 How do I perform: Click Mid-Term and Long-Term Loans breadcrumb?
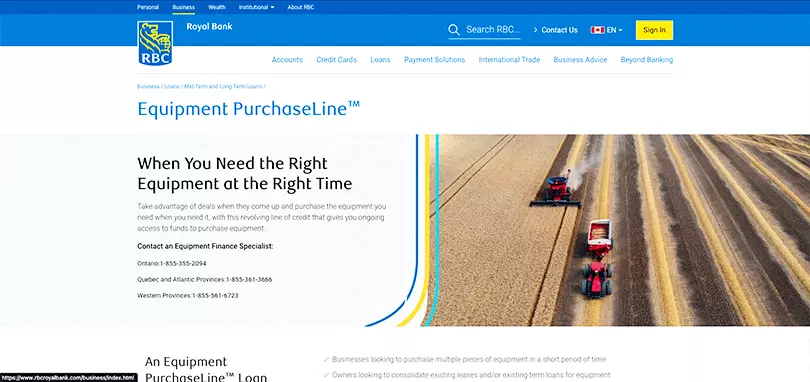[x=223, y=86]
